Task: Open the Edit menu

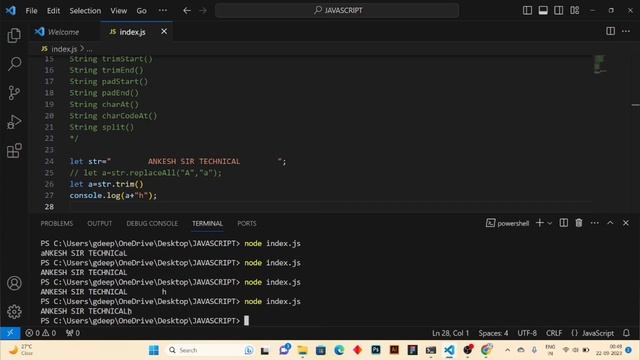Action: click(x=53, y=11)
